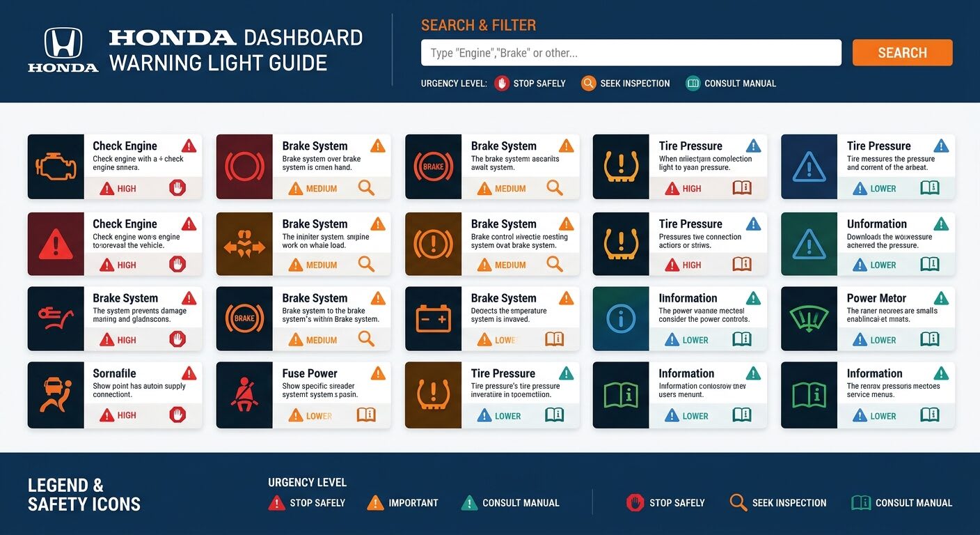Filter by Seek Inspection in the header urgency row
Image resolution: width=980 pixels, height=535 pixels.
[626, 84]
